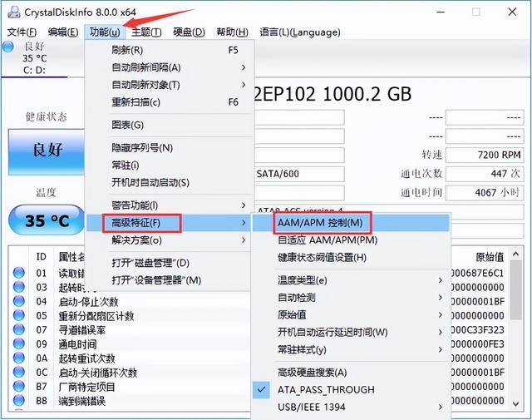The image size is (532, 420).
Task: Open 健康状态阈值设置(H) entry
Action: pyautogui.click(x=351, y=258)
